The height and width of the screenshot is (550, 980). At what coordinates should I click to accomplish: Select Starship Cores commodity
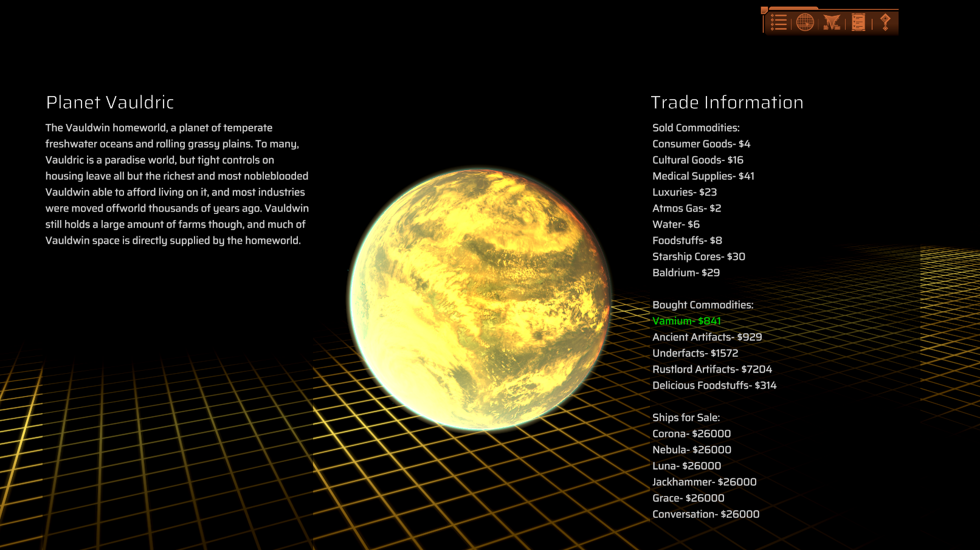click(x=699, y=256)
